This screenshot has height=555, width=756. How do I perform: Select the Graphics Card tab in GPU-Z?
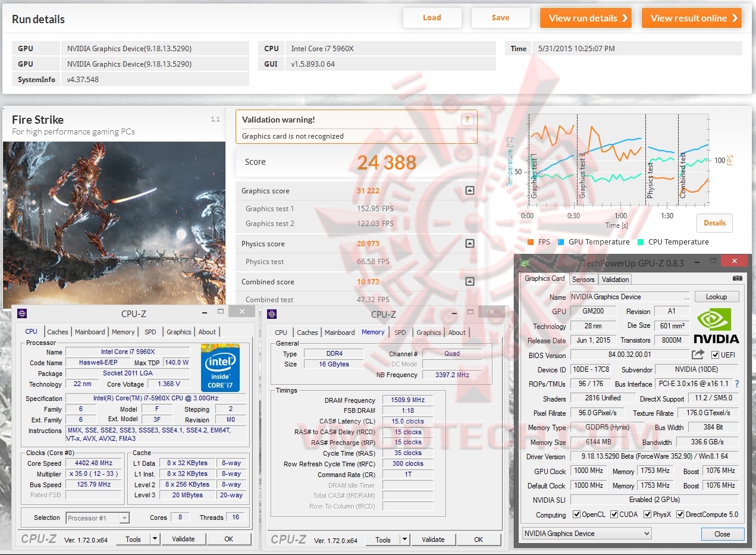545,278
